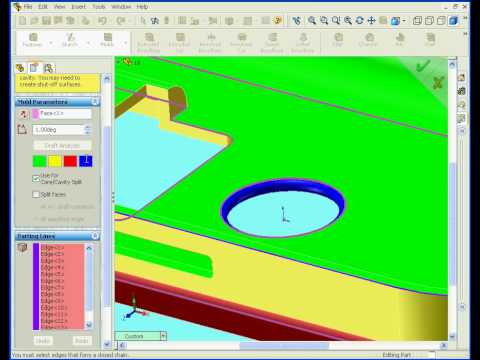The image size is (480, 360).
Task: Switch to Wireframe display mode
Action: click(417, 21)
